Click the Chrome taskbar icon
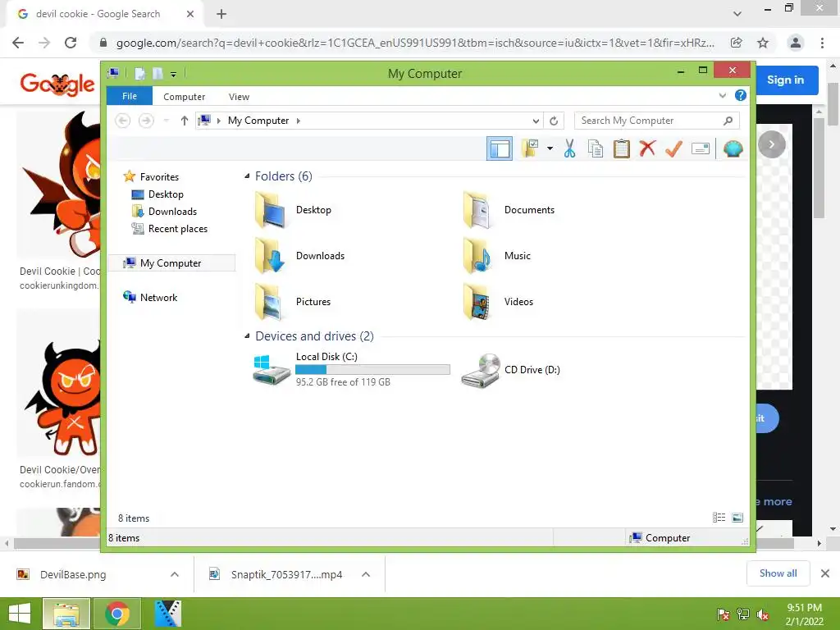Image resolution: width=840 pixels, height=630 pixels. click(x=117, y=614)
